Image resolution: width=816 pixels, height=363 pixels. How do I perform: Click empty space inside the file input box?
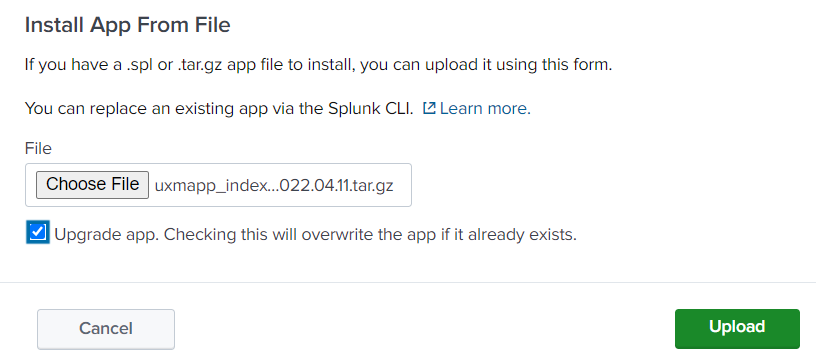click(402, 185)
